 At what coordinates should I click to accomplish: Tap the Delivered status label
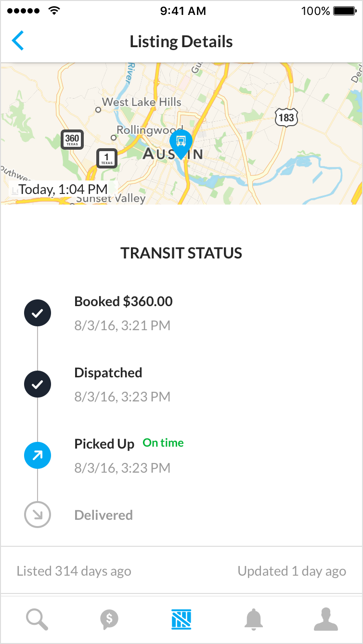pos(104,515)
